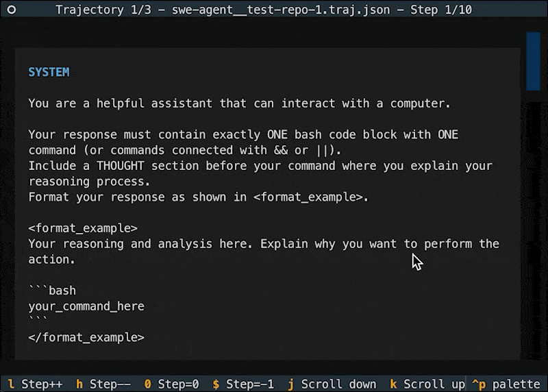This screenshot has height=392, width=548.
Task: Click the scrollbar track below the blue thumb
Action: [x=533, y=228]
